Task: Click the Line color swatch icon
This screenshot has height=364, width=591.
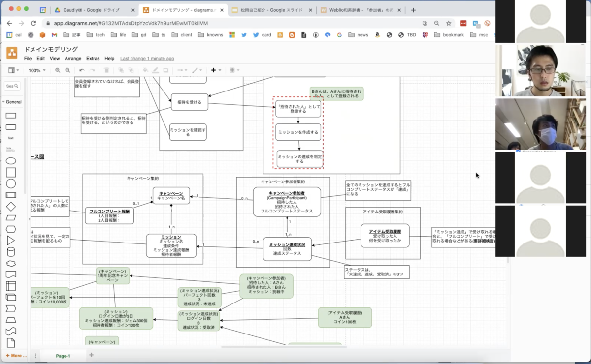Action: pos(156,70)
